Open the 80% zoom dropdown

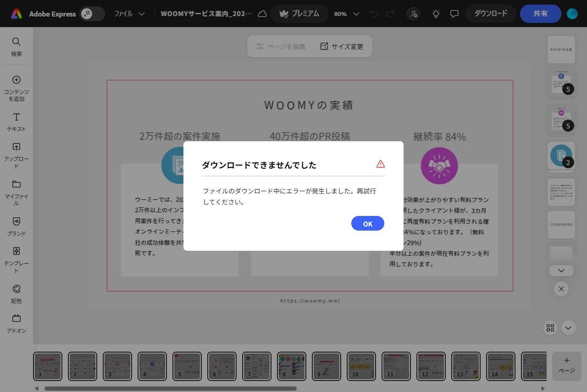click(347, 14)
